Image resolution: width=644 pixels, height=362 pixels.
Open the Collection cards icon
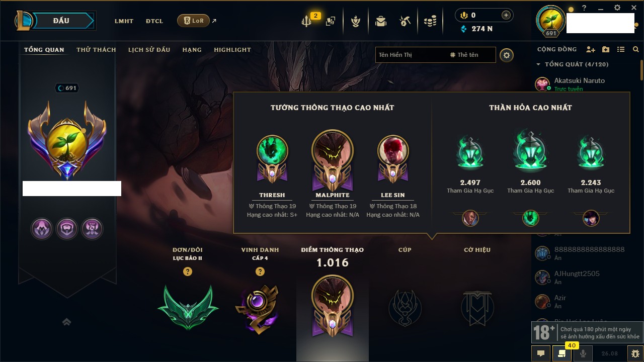pos(331,21)
